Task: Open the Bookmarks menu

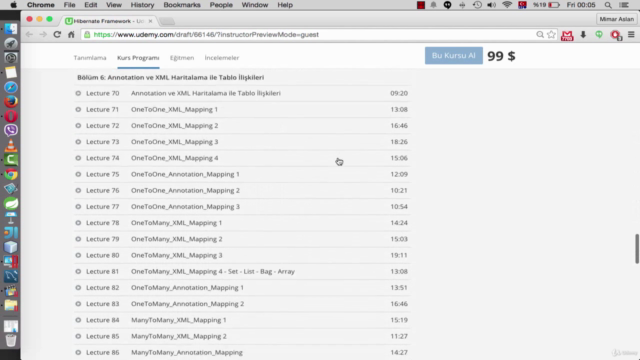Action: (182, 5)
